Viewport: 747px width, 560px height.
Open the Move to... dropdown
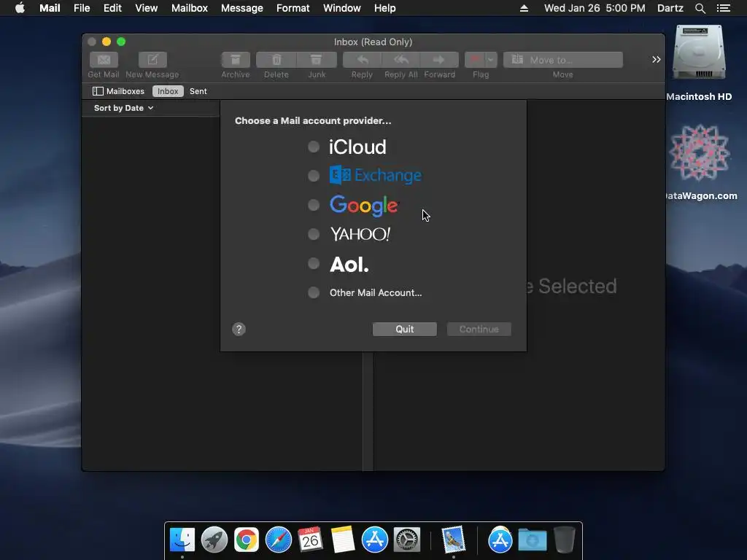click(x=563, y=60)
